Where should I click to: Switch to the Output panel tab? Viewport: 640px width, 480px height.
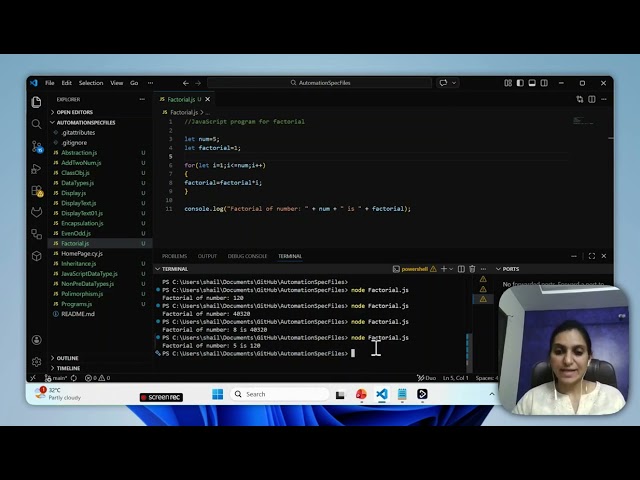click(207, 256)
